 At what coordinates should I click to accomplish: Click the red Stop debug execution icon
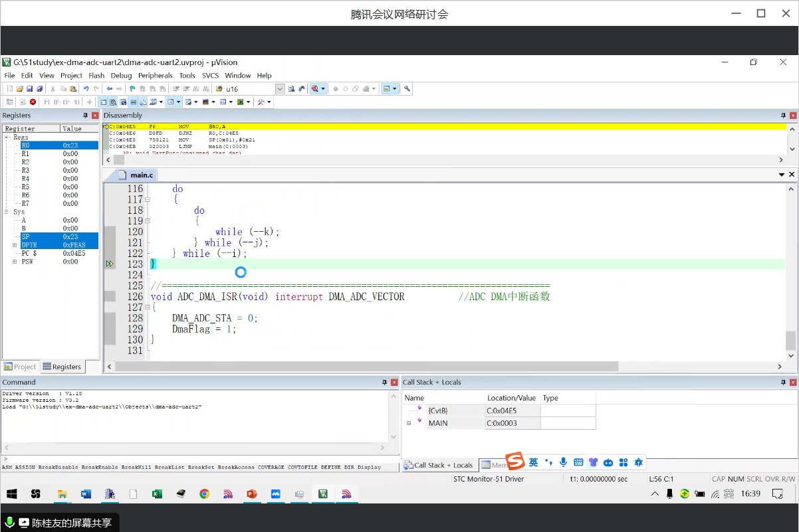(x=33, y=102)
